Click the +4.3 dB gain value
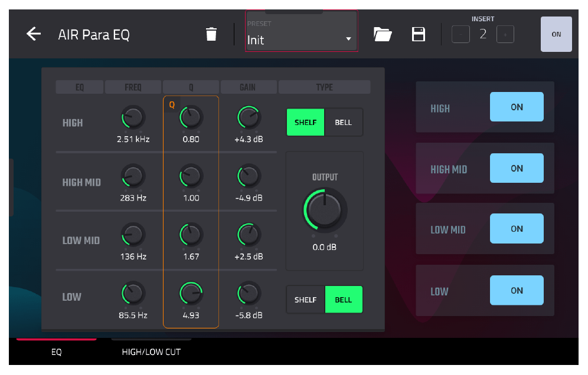 click(249, 139)
